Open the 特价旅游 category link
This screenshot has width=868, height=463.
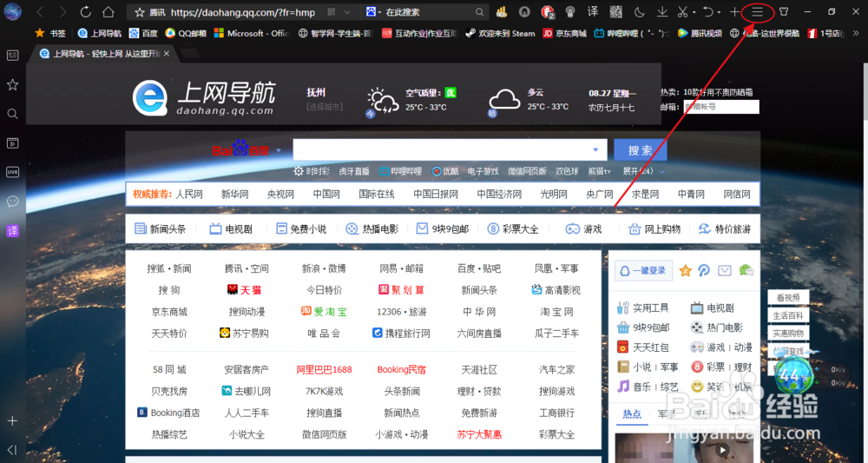coord(725,228)
